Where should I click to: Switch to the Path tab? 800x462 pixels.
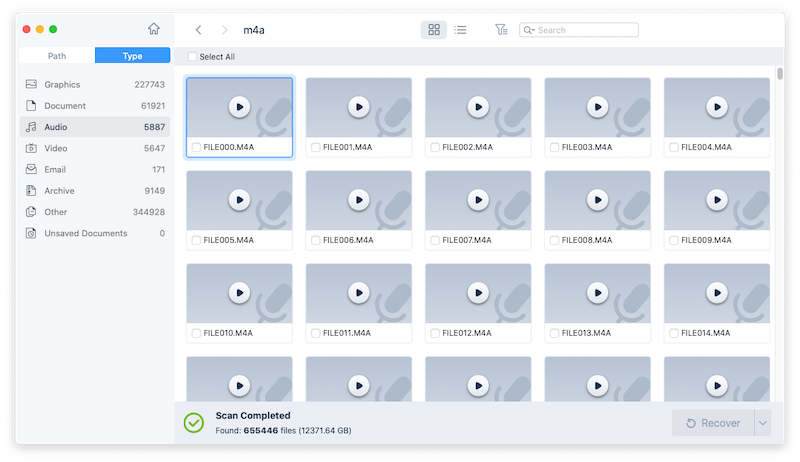57,56
